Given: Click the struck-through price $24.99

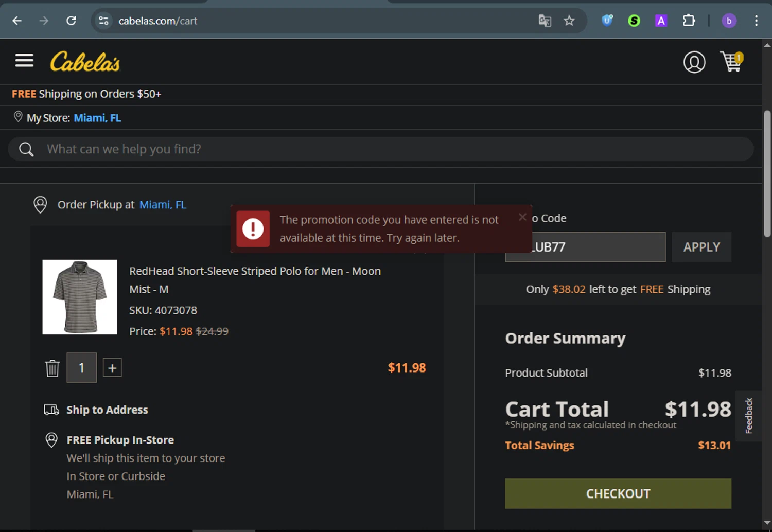Looking at the screenshot, I should tap(212, 331).
